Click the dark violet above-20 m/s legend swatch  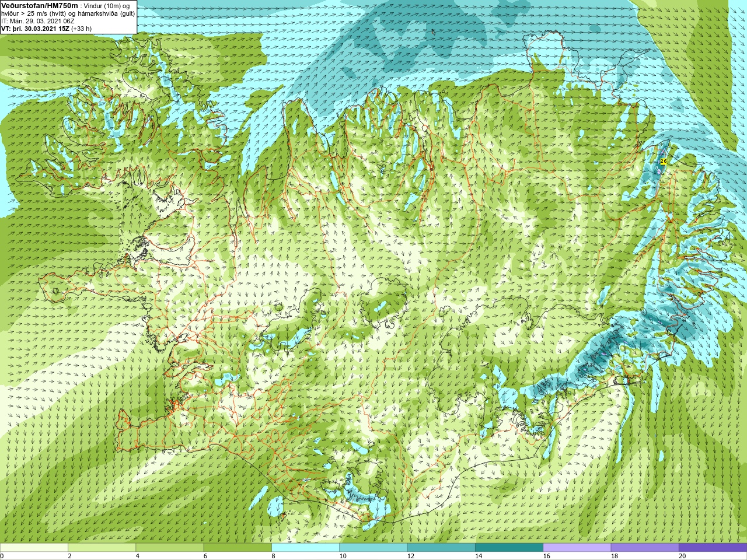[713, 548]
